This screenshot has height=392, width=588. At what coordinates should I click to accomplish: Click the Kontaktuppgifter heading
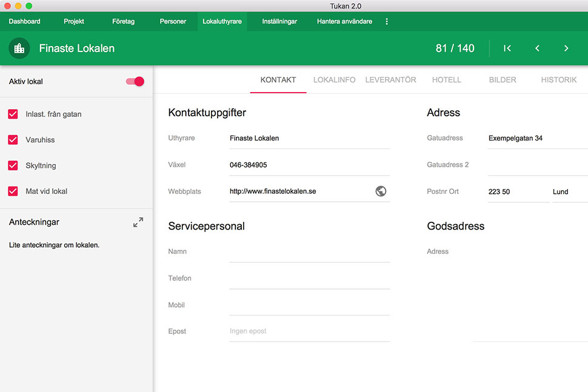click(207, 113)
